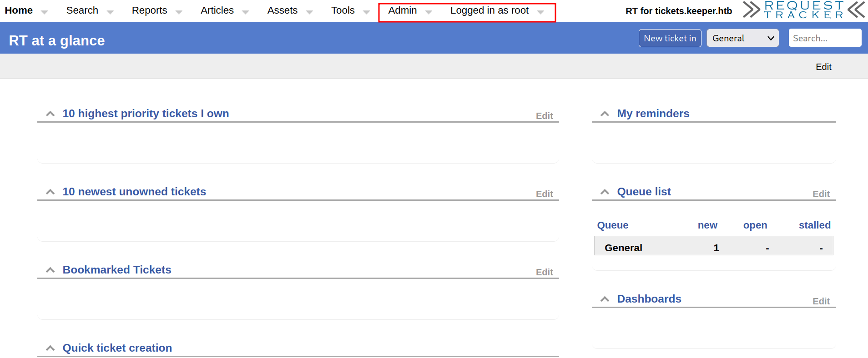
Task: Expand arrow next to Logged in as root
Action: [540, 12]
